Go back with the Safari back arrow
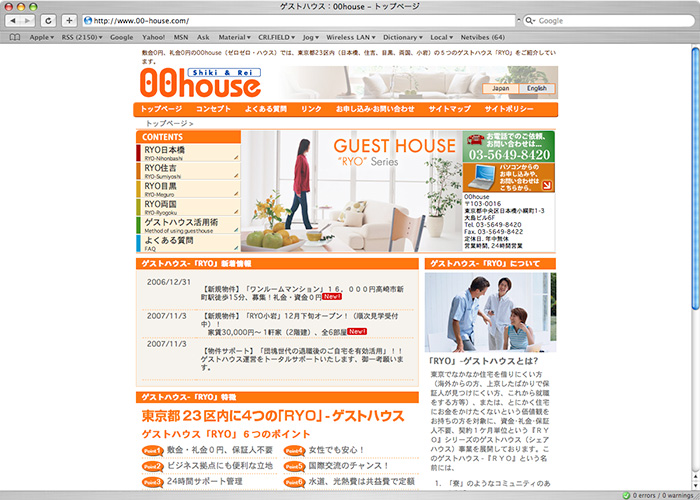The height and width of the screenshot is (500, 700). pyautogui.click(x=13, y=21)
